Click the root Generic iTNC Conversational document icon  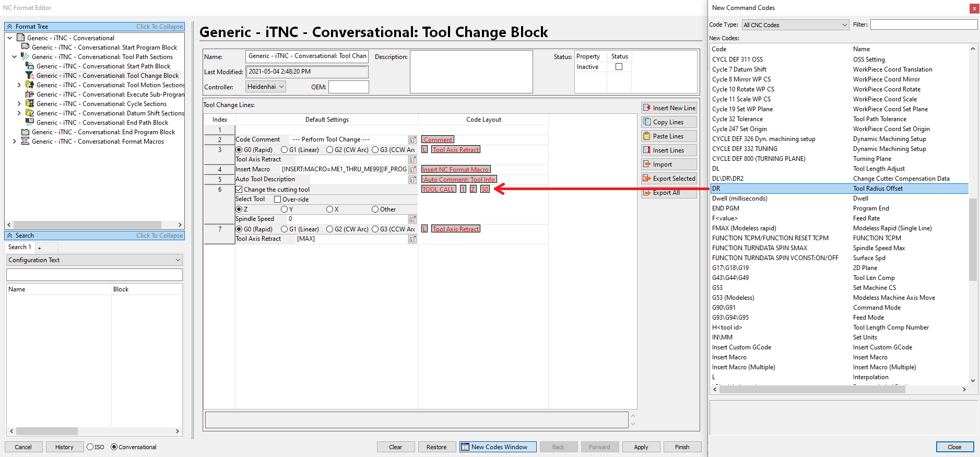[x=21, y=38]
